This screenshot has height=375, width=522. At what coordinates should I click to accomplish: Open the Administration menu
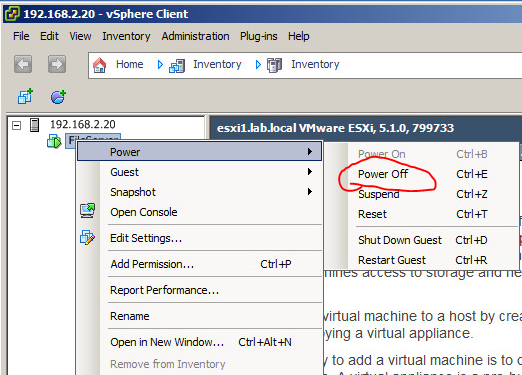coord(195,36)
